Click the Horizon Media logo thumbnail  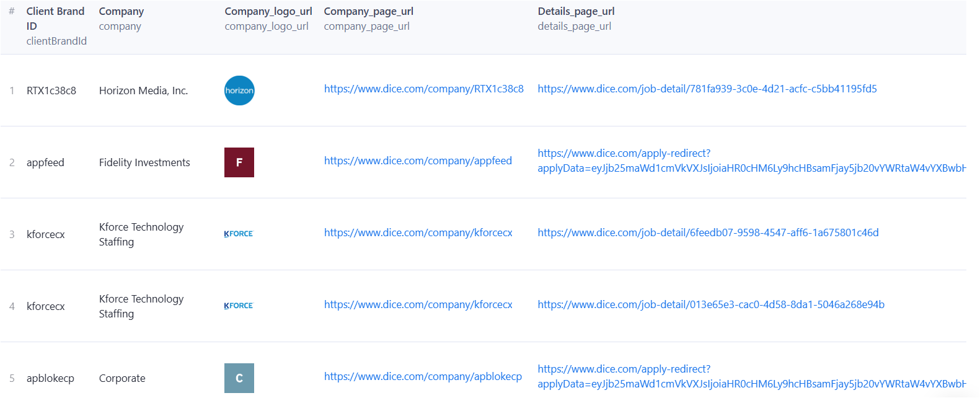pos(239,91)
